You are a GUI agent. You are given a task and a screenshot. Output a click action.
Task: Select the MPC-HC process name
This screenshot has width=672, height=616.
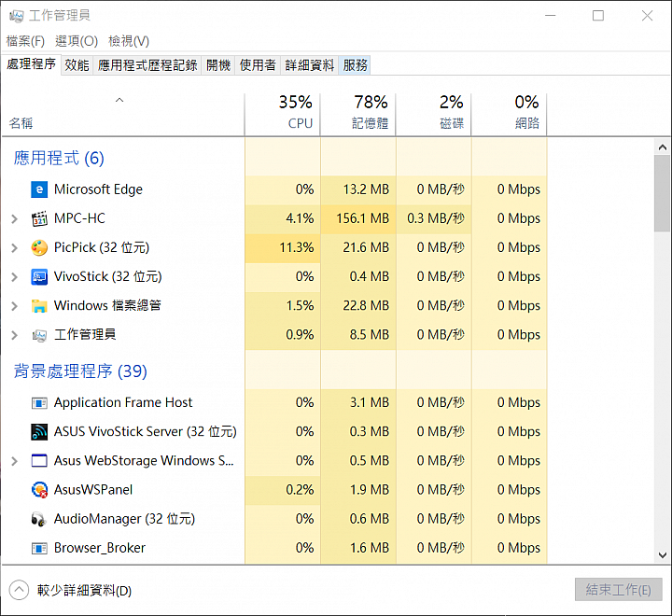(x=79, y=218)
